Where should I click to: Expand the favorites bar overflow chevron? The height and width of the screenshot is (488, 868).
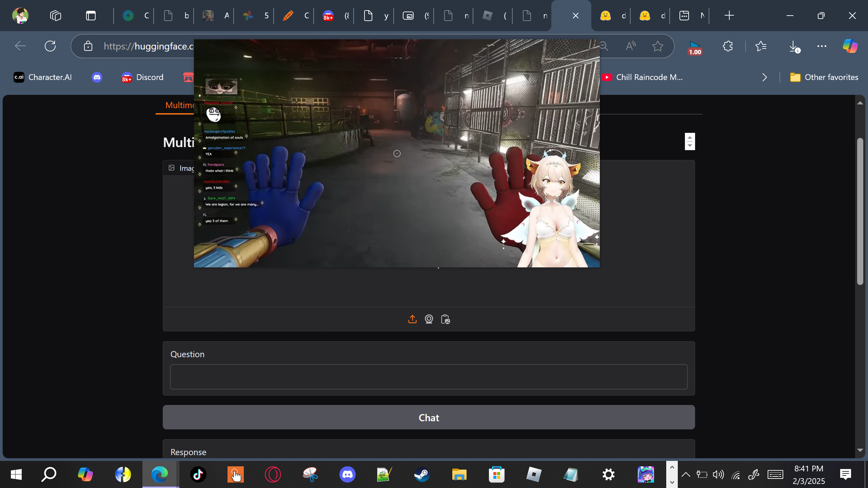coord(765,77)
